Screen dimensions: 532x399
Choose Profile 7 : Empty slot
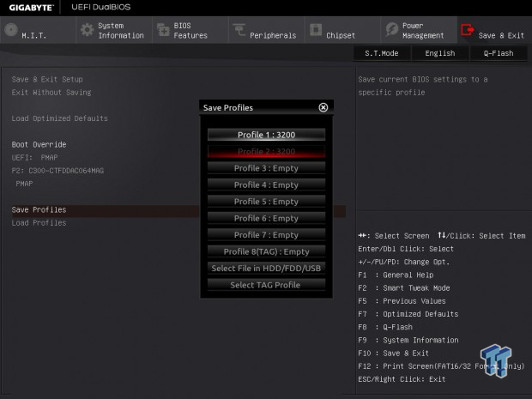tap(266, 234)
